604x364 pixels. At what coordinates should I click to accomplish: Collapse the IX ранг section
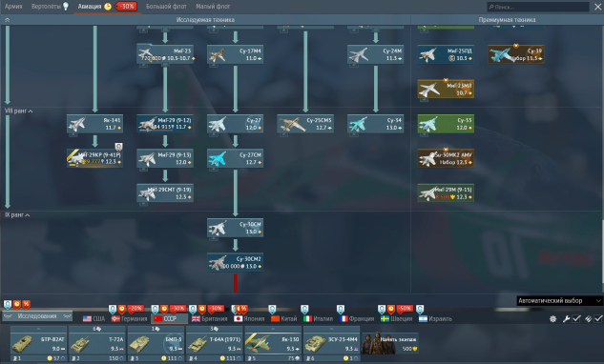[17, 214]
